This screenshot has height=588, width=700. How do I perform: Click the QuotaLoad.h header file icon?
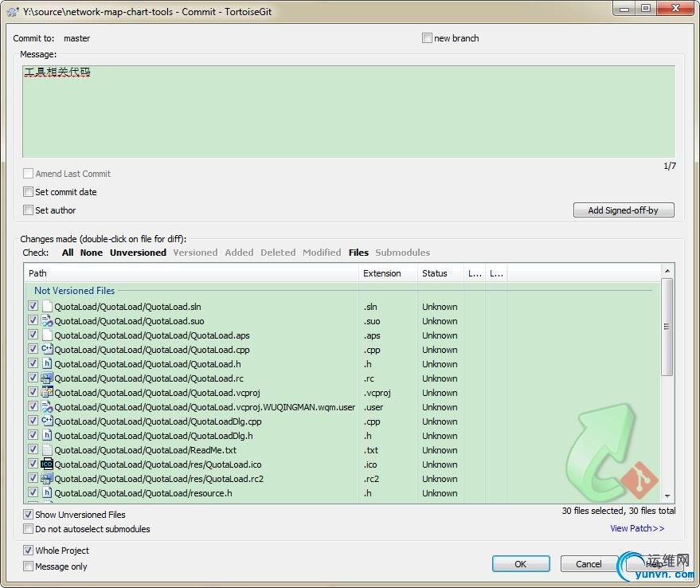coord(47,363)
